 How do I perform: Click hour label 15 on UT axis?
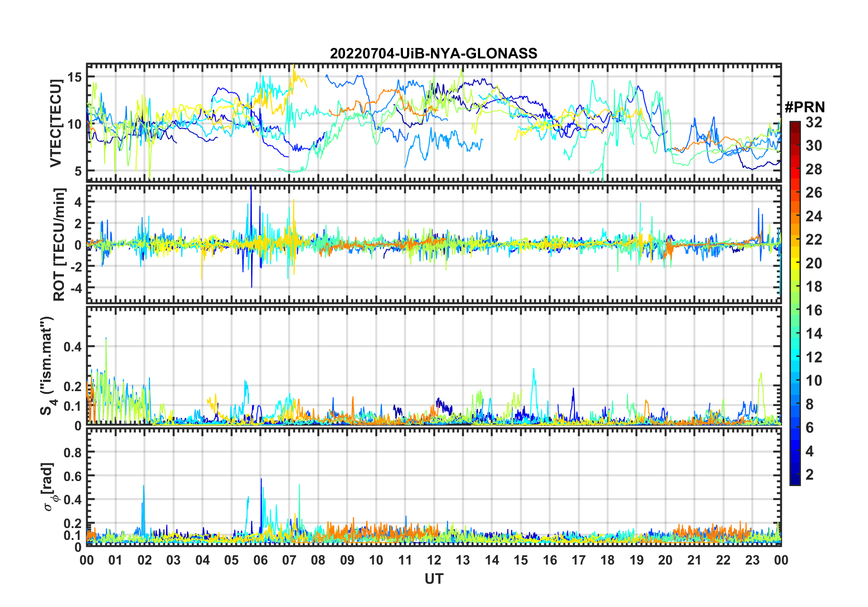pyautogui.click(x=521, y=560)
